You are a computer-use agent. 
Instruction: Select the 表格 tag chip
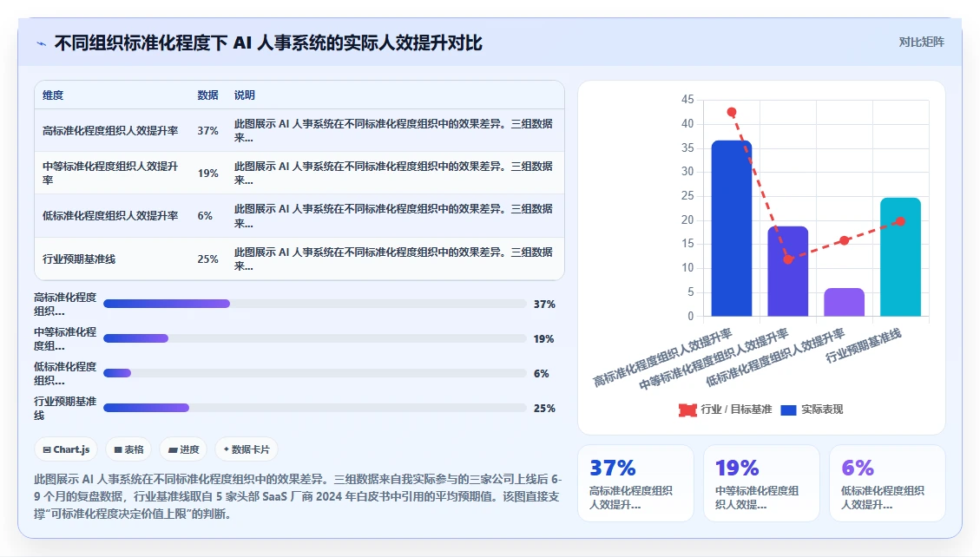128,449
